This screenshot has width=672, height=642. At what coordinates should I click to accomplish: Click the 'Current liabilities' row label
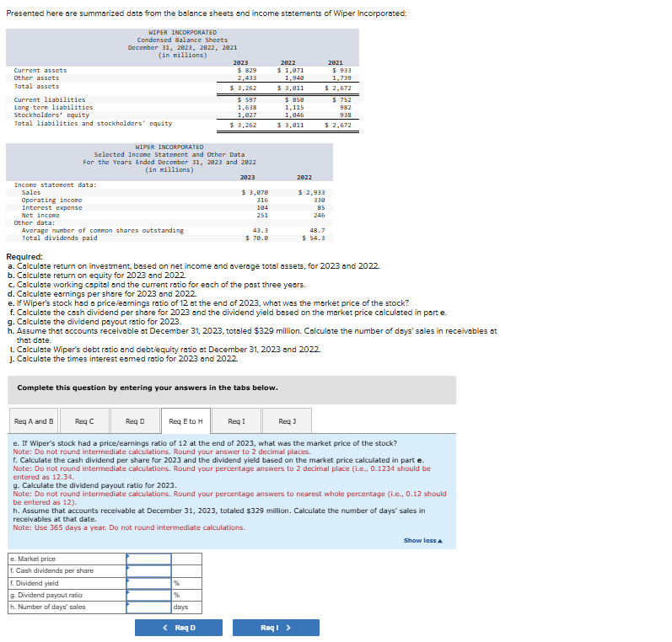click(50, 99)
